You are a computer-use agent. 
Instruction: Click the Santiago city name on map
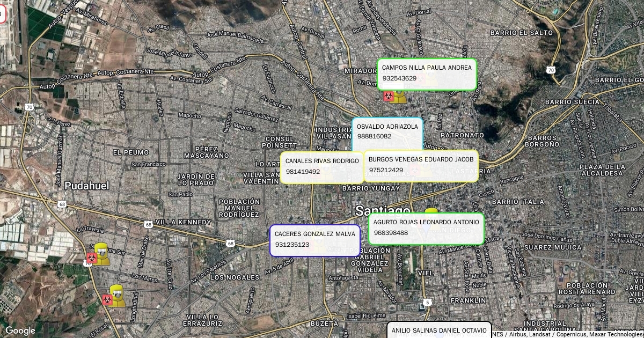tap(384, 210)
